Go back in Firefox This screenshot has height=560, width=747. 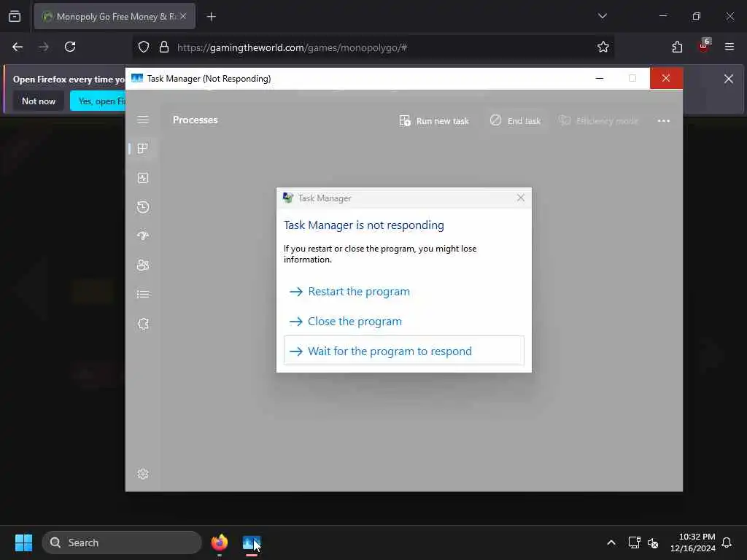(x=18, y=47)
